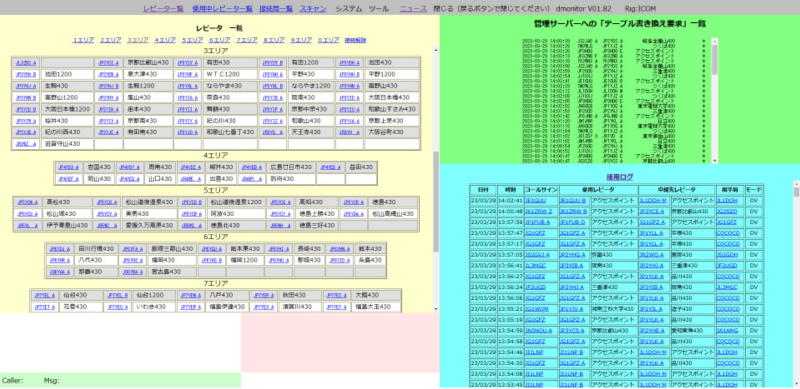Jump to the 7エリア link under レピータ一覧
This screenshot has width=800, height=389.
[x=247, y=40]
